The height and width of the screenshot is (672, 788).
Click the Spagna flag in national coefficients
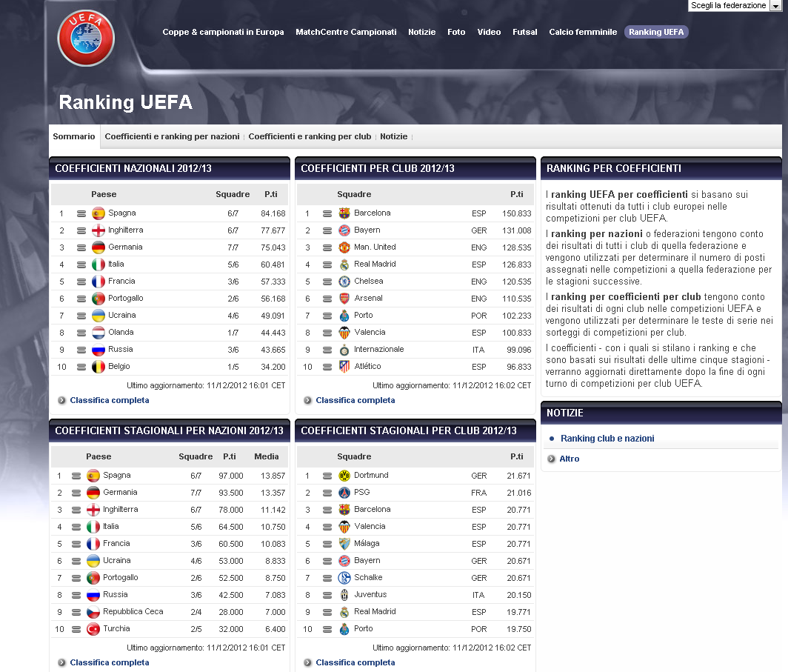(x=98, y=213)
